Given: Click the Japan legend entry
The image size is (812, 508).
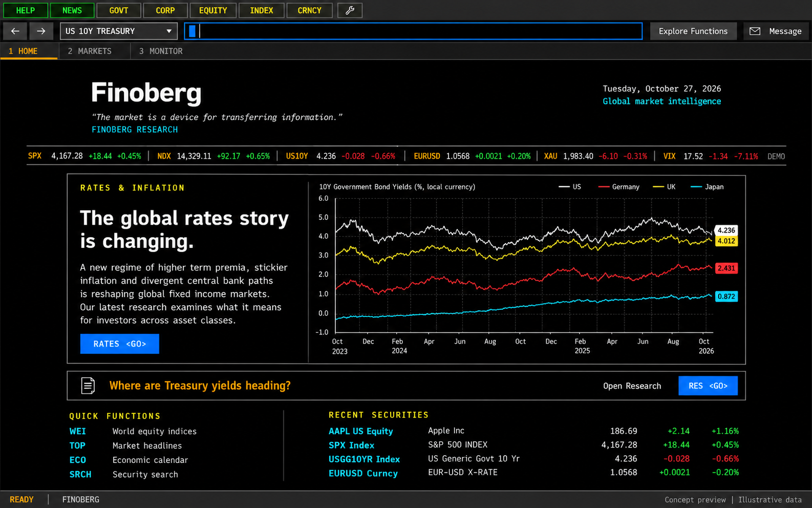Looking at the screenshot, I should [x=707, y=187].
